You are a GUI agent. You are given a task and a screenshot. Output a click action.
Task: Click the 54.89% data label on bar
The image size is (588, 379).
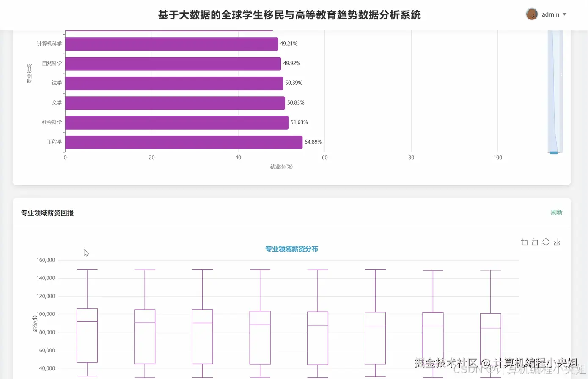(x=312, y=142)
